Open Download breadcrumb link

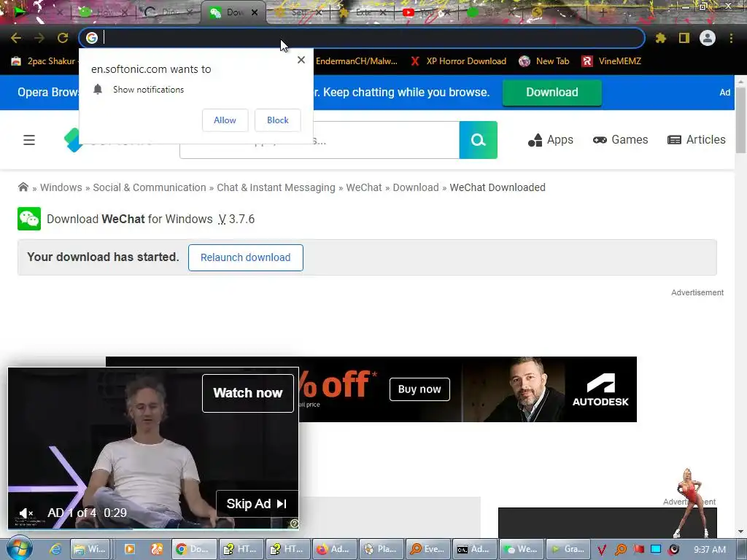(416, 187)
